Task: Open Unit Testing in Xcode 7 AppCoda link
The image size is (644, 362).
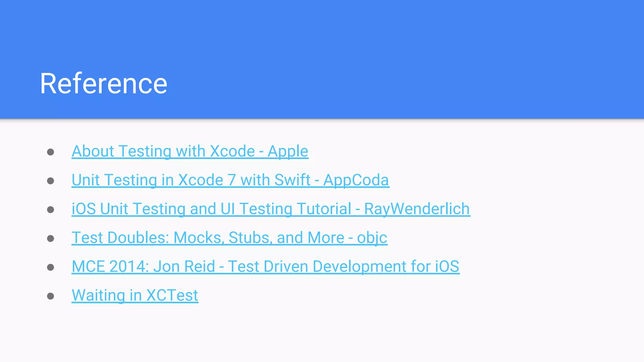Action: 230,180
